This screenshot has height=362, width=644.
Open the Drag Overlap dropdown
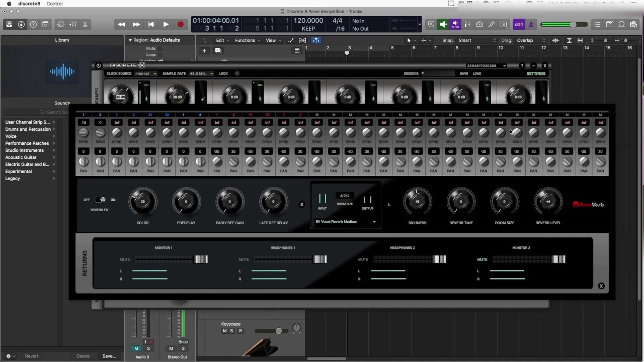pos(531,40)
